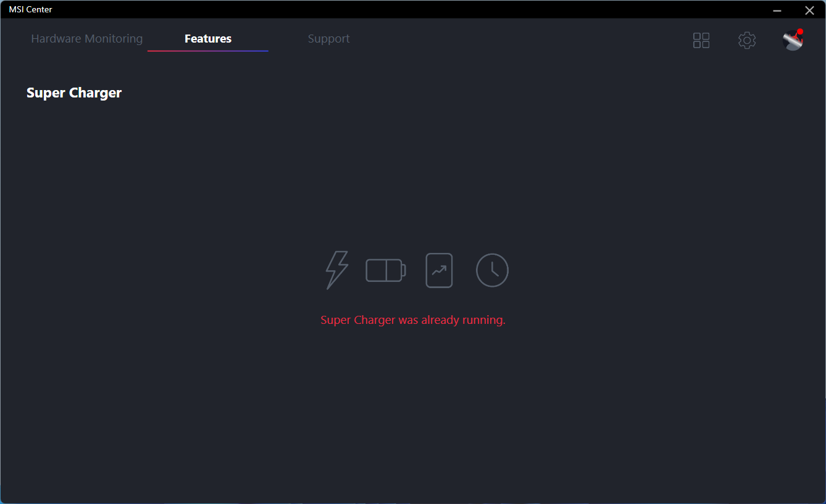This screenshot has height=504, width=826.
Task: Click the lightning bolt charging icon
Action: click(x=337, y=270)
